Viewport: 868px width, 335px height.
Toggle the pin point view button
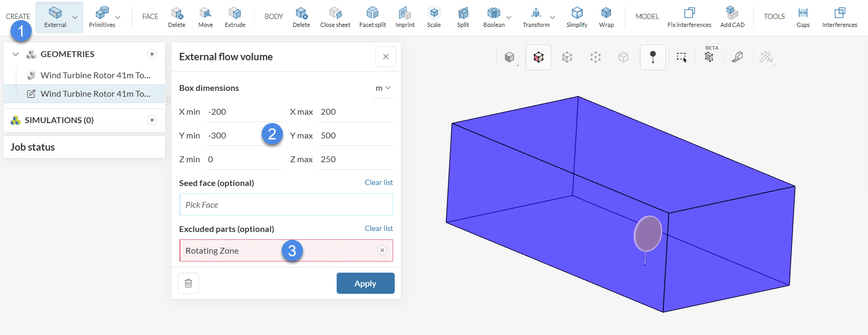[x=653, y=57]
